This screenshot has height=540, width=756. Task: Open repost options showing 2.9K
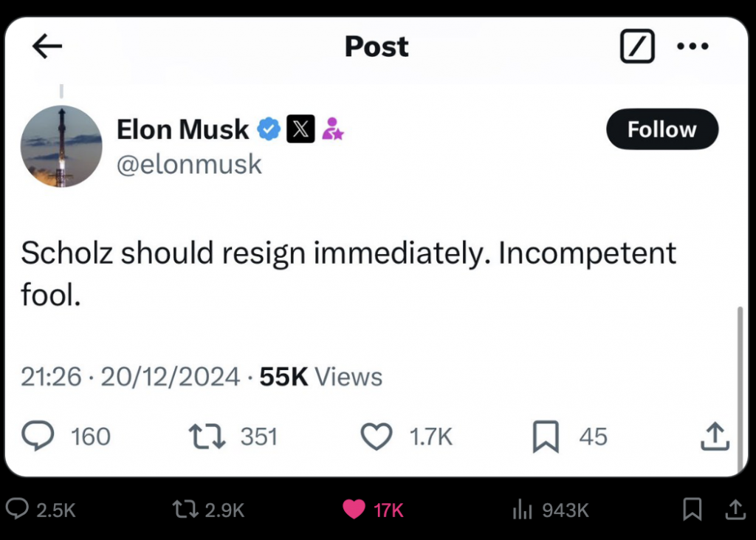[x=185, y=510]
